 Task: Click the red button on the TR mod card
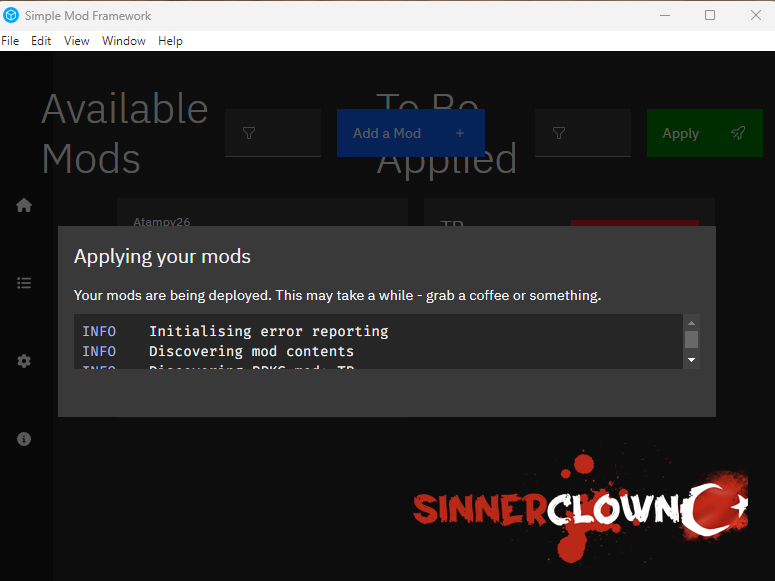(634, 223)
